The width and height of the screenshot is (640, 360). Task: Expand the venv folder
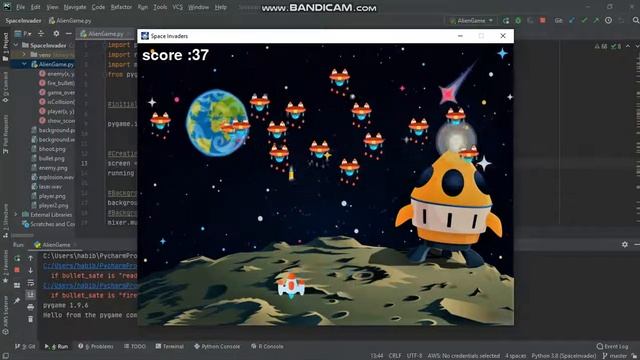coord(24,55)
